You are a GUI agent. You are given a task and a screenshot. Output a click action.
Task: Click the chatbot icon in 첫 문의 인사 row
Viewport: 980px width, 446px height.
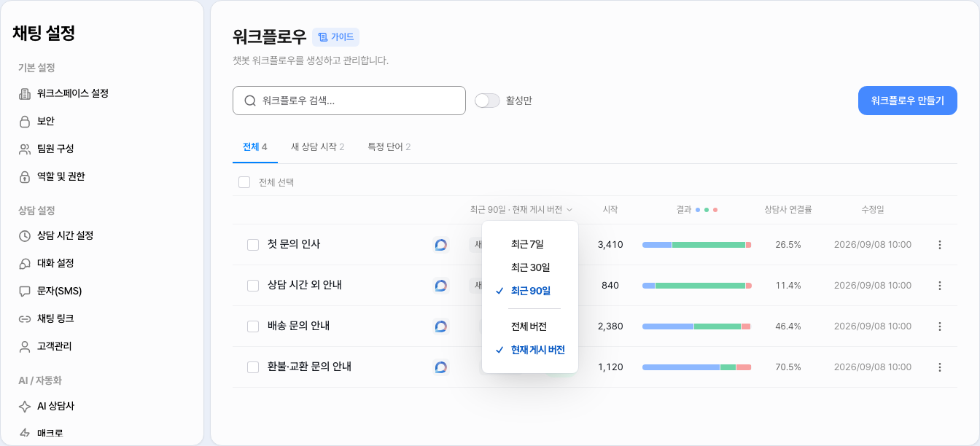coord(440,245)
